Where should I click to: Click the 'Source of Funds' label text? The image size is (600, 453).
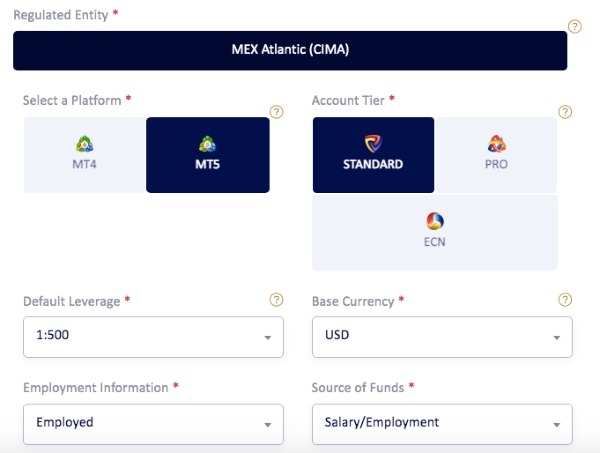pos(358,388)
